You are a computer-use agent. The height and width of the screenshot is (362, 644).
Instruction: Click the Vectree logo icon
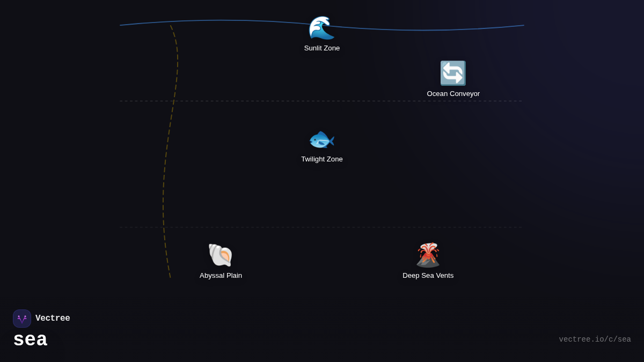click(x=22, y=319)
